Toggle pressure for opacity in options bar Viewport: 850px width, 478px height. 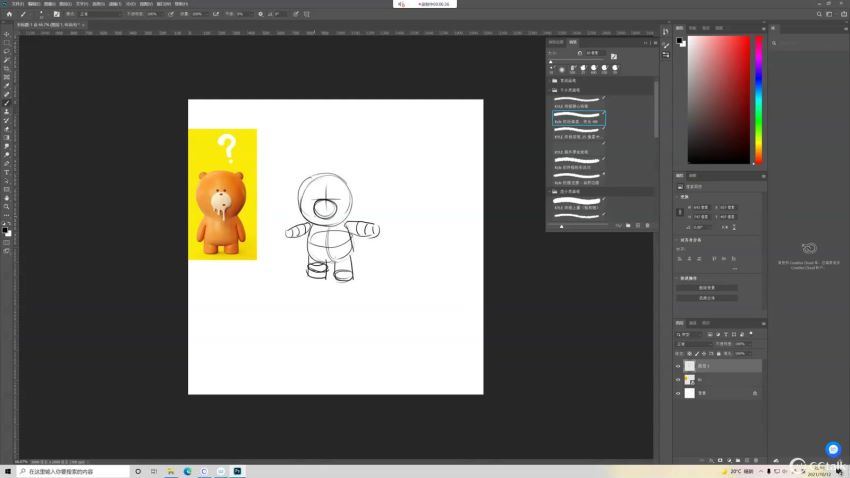click(x=171, y=14)
